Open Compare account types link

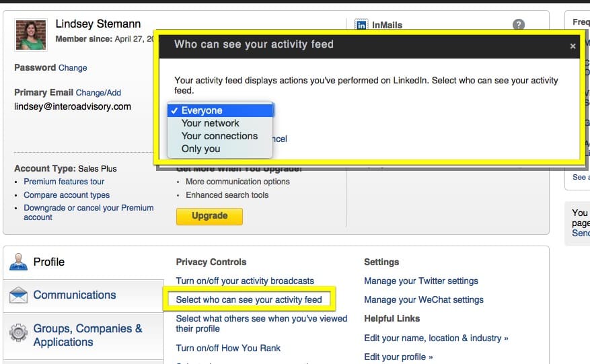67,195
